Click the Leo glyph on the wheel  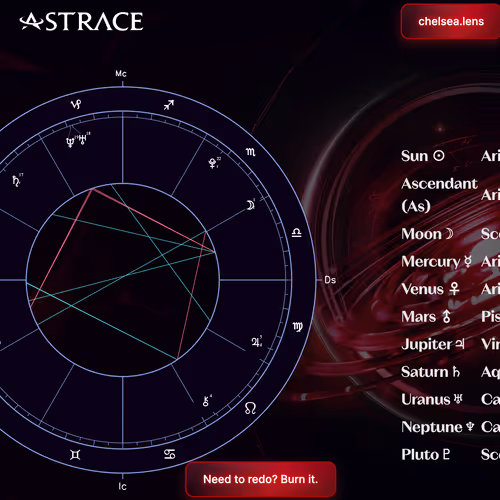(x=250, y=408)
